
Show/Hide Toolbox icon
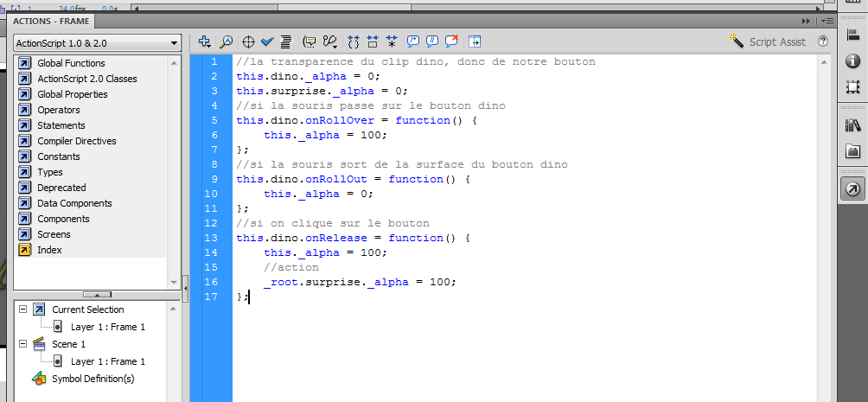pos(475,41)
